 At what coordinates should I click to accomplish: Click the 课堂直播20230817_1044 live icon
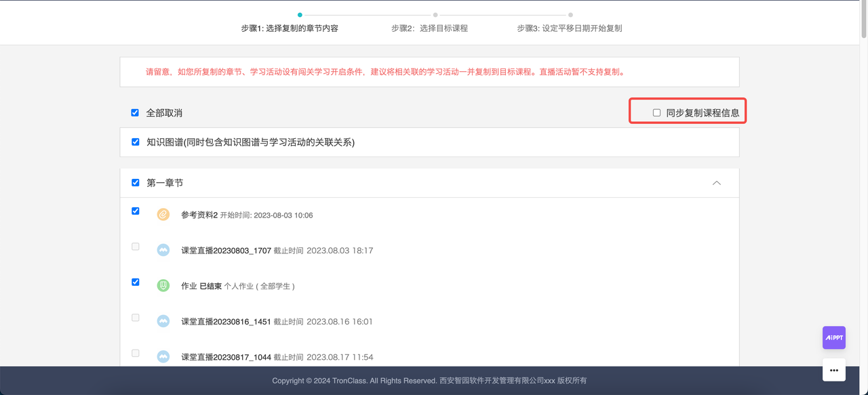coord(163,356)
